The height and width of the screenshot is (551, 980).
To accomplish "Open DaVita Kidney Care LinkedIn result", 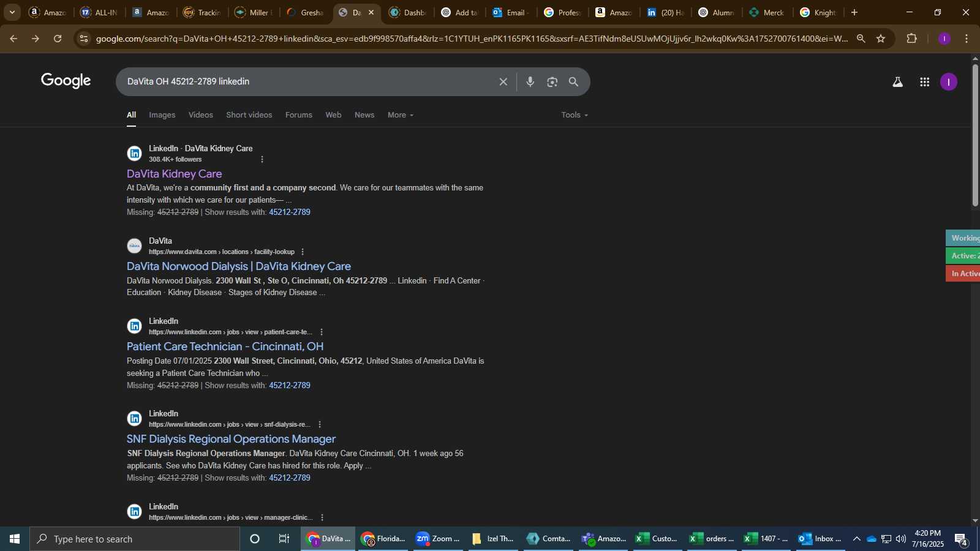I will pos(175,174).
